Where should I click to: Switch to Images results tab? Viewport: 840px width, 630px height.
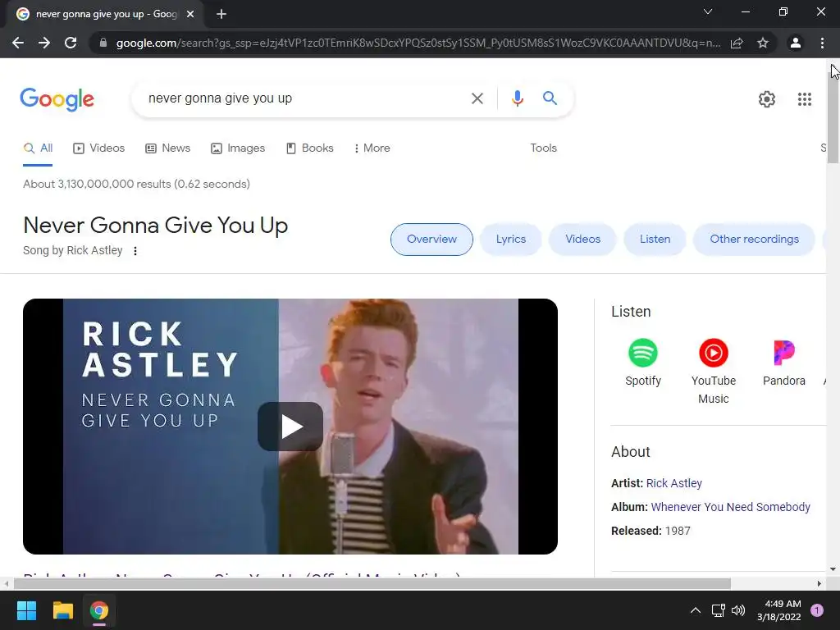pyautogui.click(x=238, y=148)
